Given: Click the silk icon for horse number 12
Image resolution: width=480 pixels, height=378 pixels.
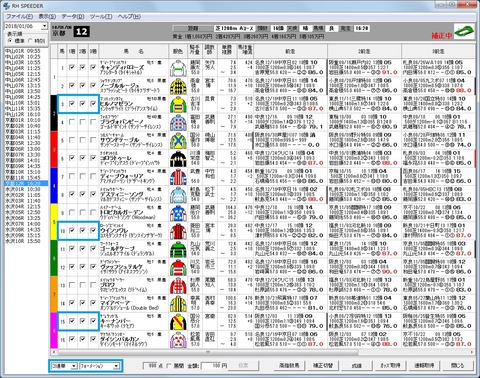Looking at the screenshot, I should click(x=178, y=267).
